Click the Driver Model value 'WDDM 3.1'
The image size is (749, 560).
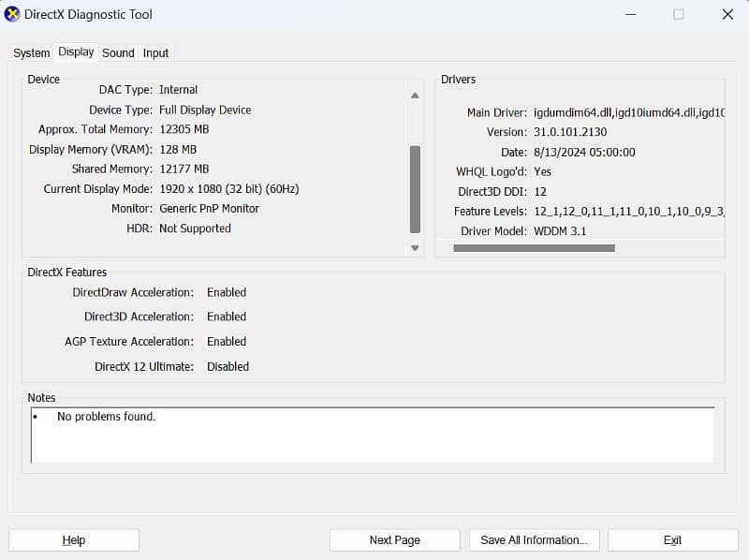(x=560, y=231)
